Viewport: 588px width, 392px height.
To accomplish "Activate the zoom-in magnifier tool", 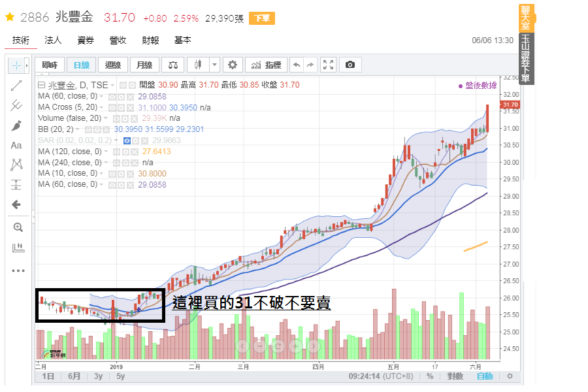I will [x=18, y=227].
